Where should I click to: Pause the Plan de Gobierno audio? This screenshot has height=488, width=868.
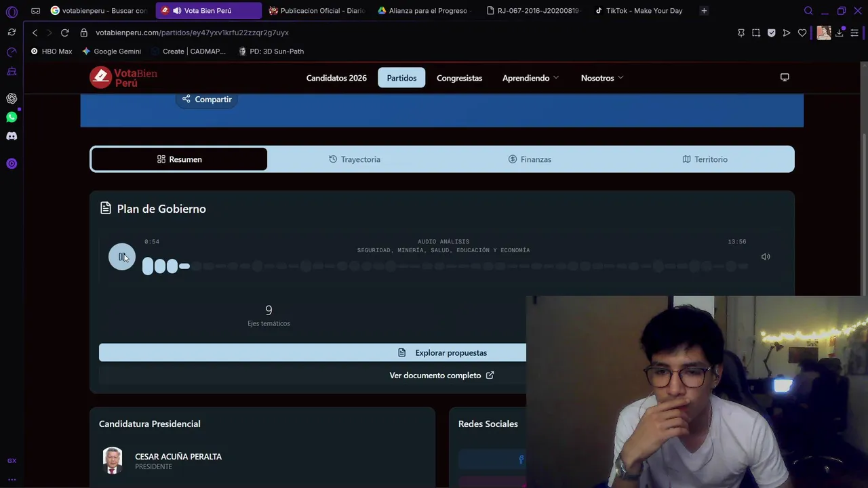coord(122,256)
